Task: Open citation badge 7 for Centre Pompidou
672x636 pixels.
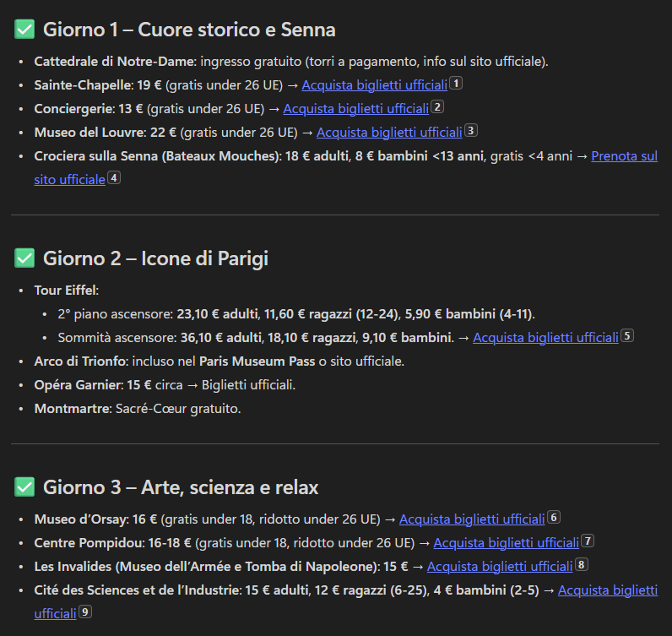Action: tap(588, 541)
